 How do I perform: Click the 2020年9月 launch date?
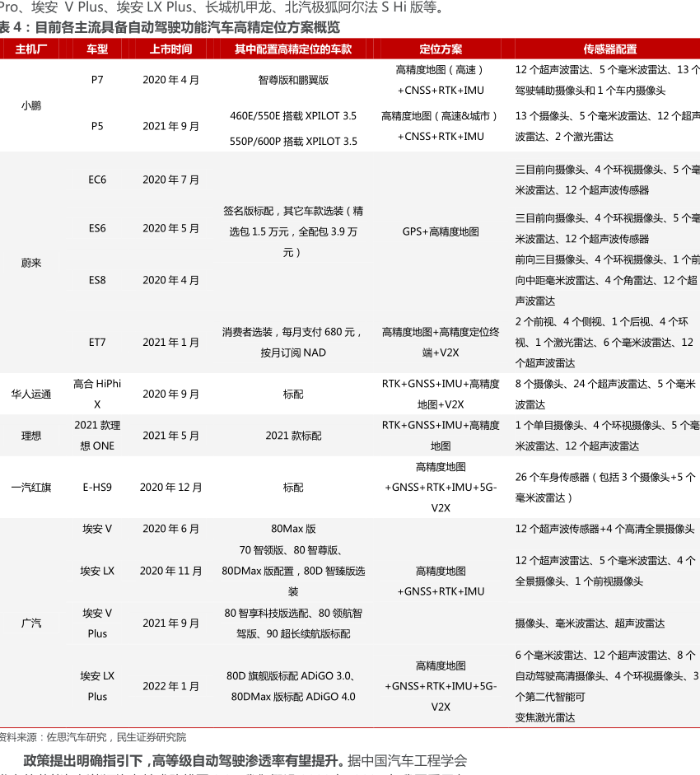click(x=170, y=394)
